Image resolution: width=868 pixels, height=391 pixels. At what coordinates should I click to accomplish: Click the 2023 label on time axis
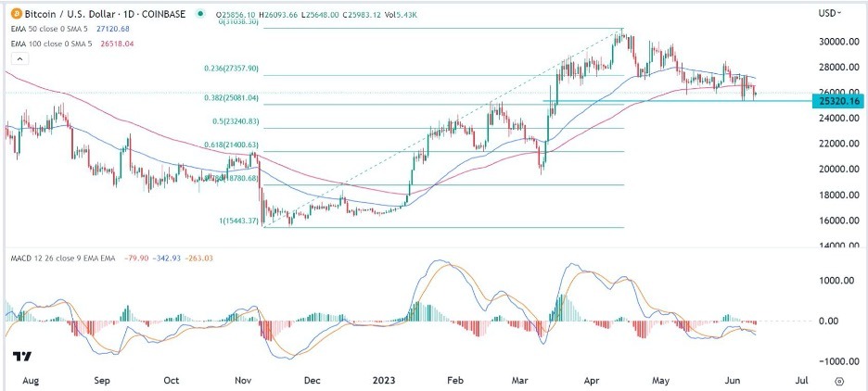point(383,381)
